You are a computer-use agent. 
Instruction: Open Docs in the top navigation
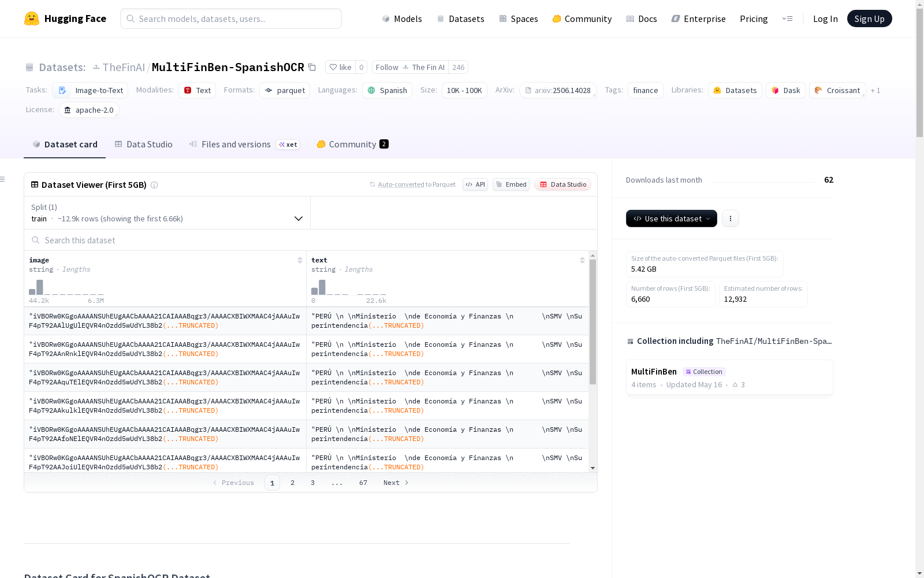[642, 18]
